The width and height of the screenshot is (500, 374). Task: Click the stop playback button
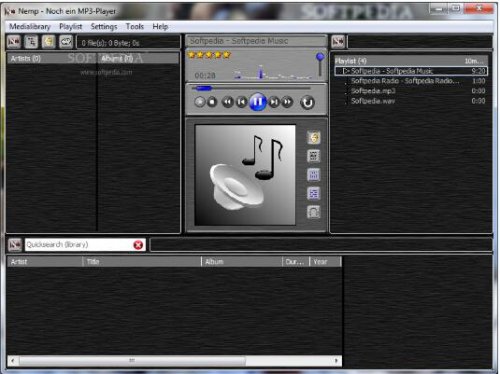pyautogui.click(x=212, y=102)
